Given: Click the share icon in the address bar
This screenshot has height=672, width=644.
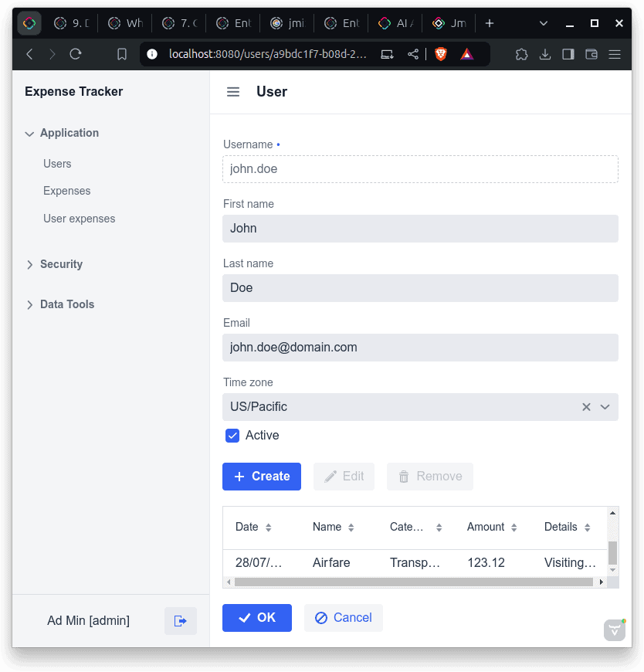Looking at the screenshot, I should pyautogui.click(x=413, y=54).
